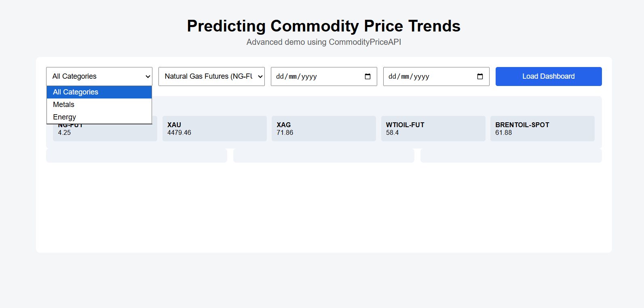The height and width of the screenshot is (308, 644).
Task: Collapse the All Categories dropdown box
Action: 99,76
